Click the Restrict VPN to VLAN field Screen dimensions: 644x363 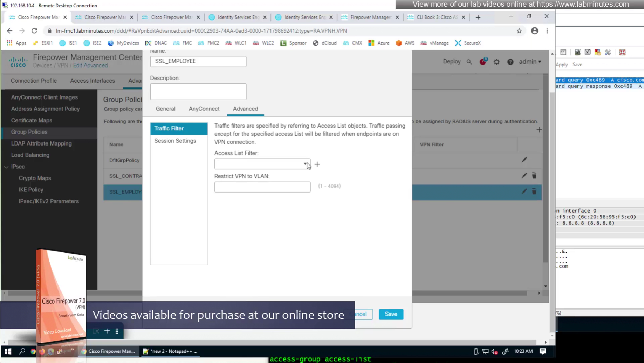(262, 187)
